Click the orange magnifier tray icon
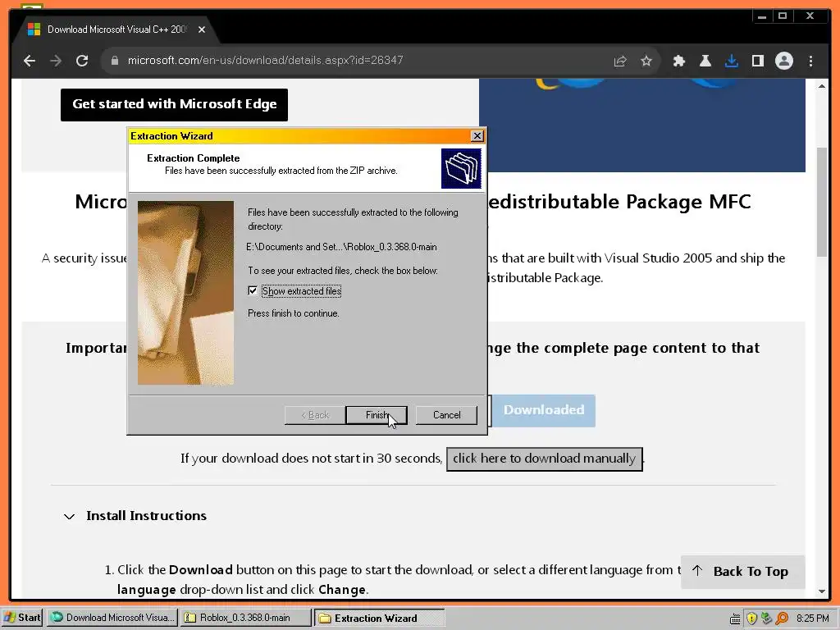The width and height of the screenshot is (840, 630). (782, 619)
